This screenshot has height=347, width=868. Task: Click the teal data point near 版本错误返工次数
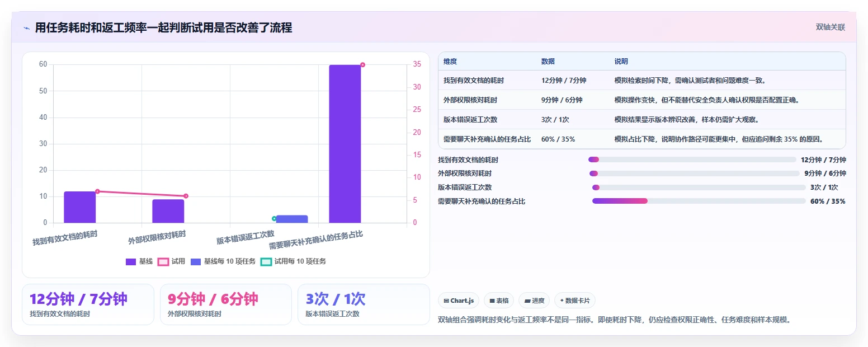(x=274, y=218)
